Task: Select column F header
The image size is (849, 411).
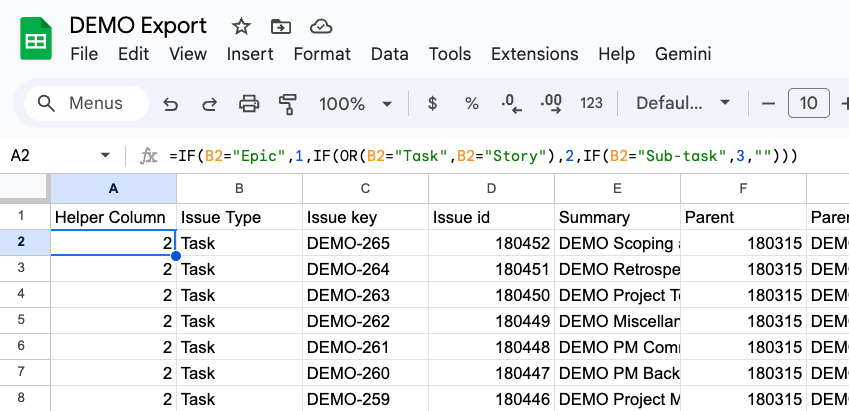Action: (x=743, y=188)
